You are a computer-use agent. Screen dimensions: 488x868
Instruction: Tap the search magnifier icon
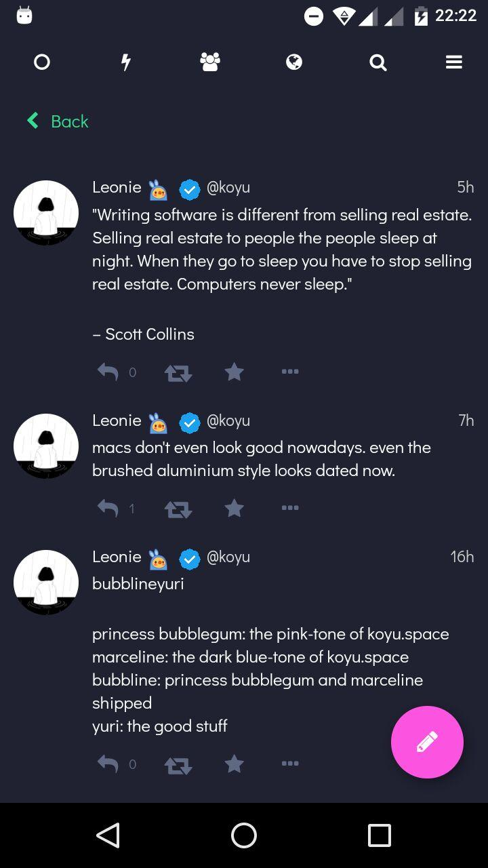tap(378, 62)
